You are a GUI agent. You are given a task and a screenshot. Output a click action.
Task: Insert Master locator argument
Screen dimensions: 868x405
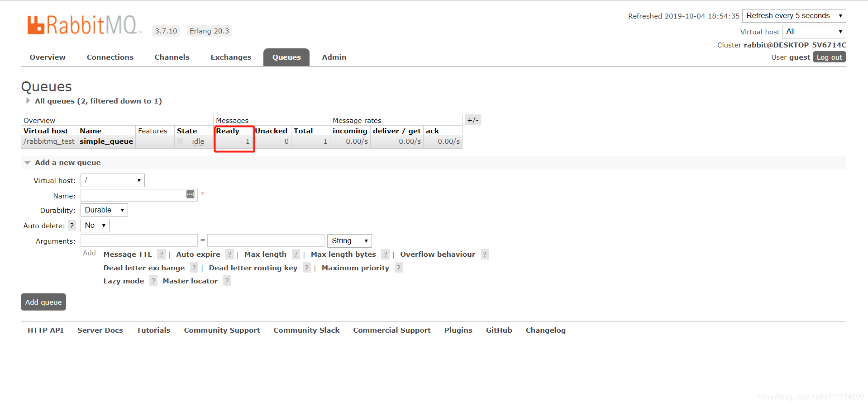[x=190, y=281]
